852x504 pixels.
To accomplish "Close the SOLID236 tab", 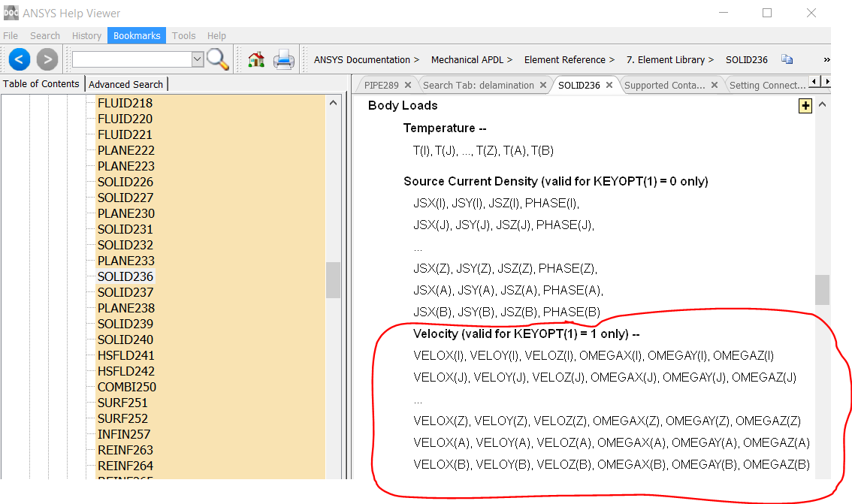I will point(609,86).
